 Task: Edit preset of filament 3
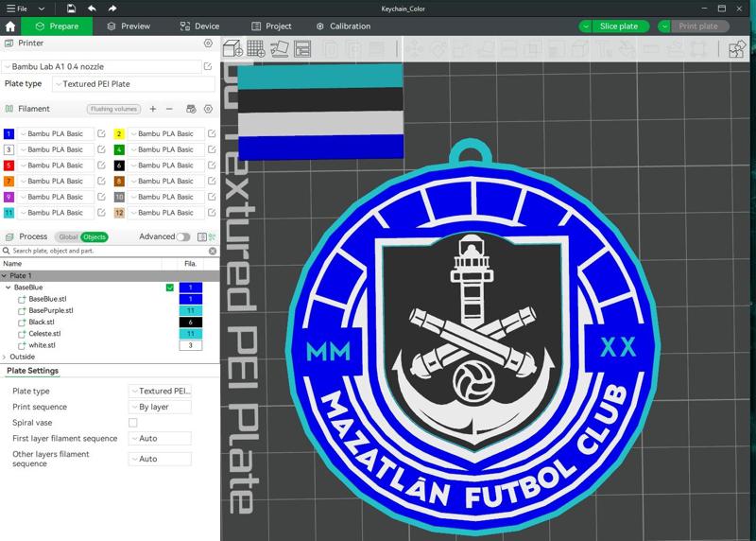tap(101, 149)
